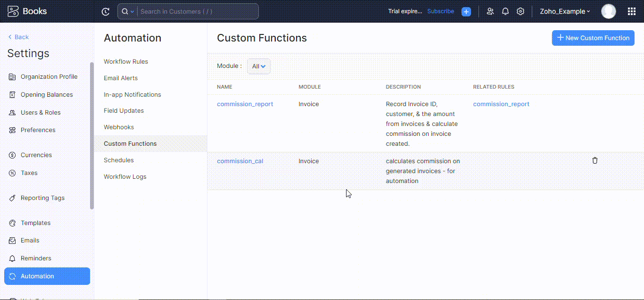Open the Schedules section under Automation
The image size is (644, 300).
click(118, 160)
